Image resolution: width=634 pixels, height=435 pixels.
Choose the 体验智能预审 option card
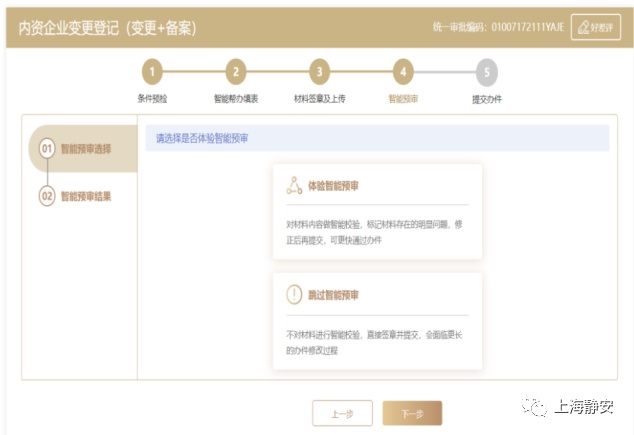tap(377, 212)
